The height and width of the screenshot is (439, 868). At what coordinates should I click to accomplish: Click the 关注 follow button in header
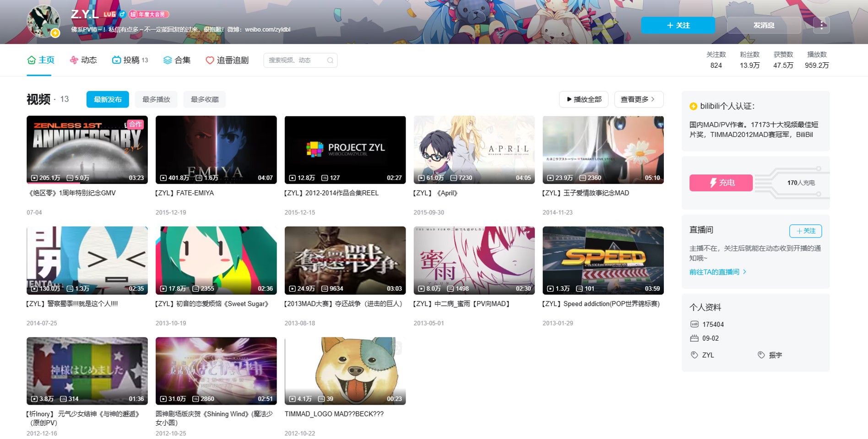click(x=678, y=25)
